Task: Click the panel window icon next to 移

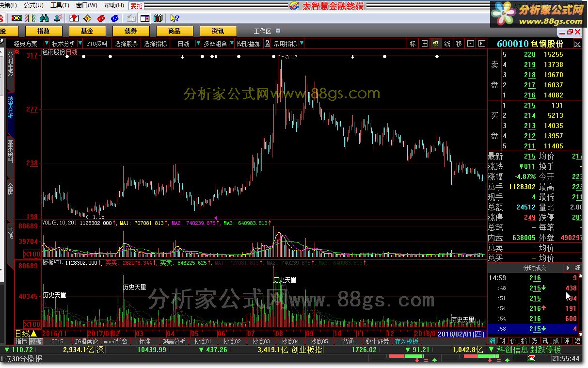Action: click(x=470, y=44)
